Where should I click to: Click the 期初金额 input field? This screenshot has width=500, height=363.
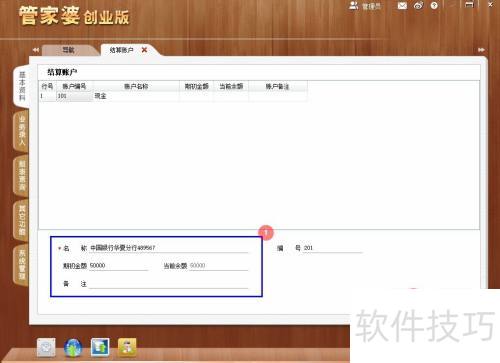(x=118, y=266)
